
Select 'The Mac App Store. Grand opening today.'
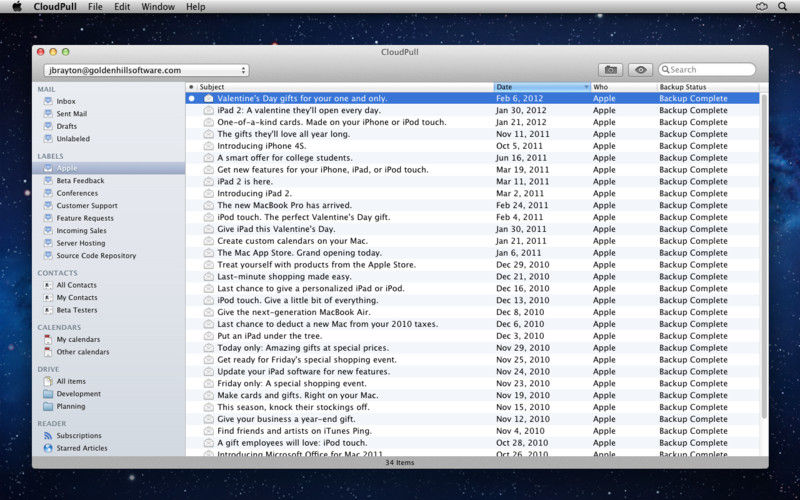pyautogui.click(x=472, y=253)
